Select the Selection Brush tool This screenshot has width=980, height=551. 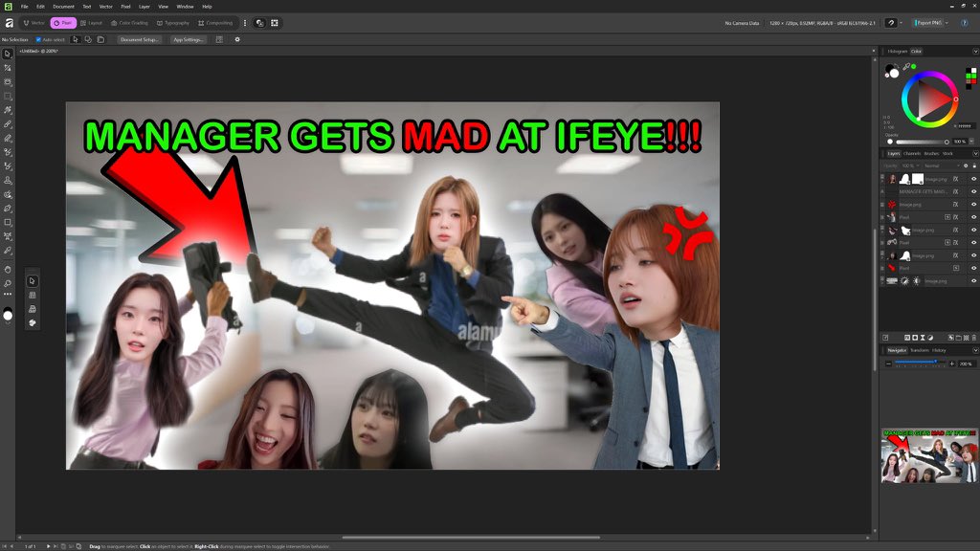[8, 82]
